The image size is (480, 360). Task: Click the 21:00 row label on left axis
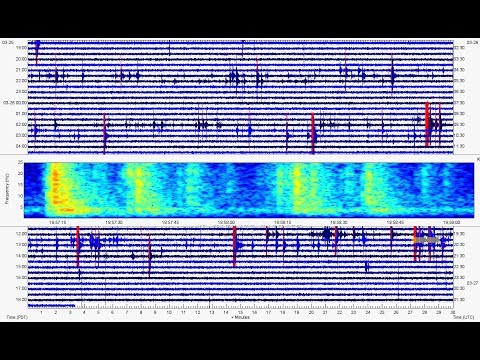[x=21, y=70]
